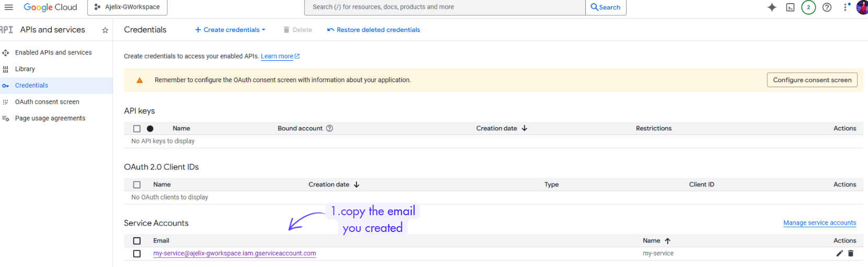Open the main hamburger navigation menu
The height and width of the screenshot is (267, 868).
point(8,7)
